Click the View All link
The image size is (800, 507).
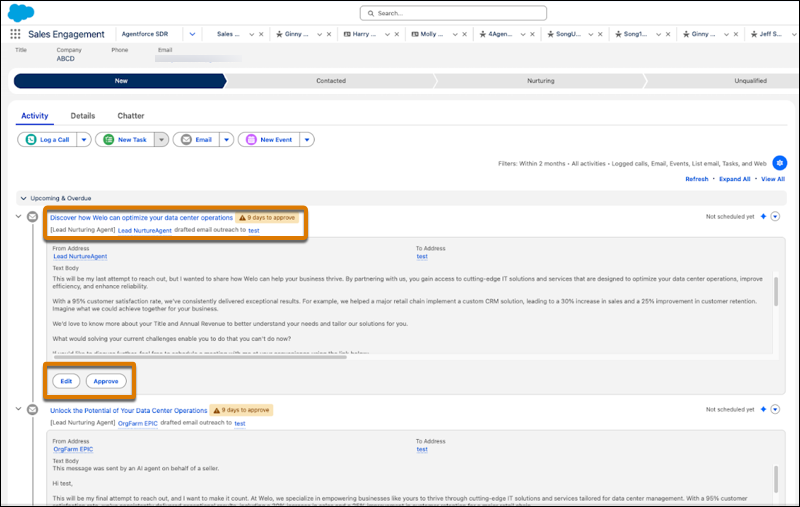[x=773, y=179]
